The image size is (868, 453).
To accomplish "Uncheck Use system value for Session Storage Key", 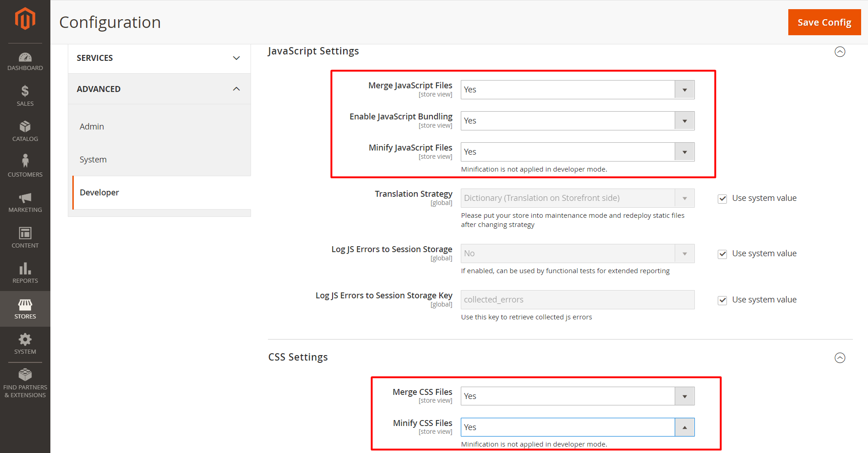I will click(x=722, y=300).
